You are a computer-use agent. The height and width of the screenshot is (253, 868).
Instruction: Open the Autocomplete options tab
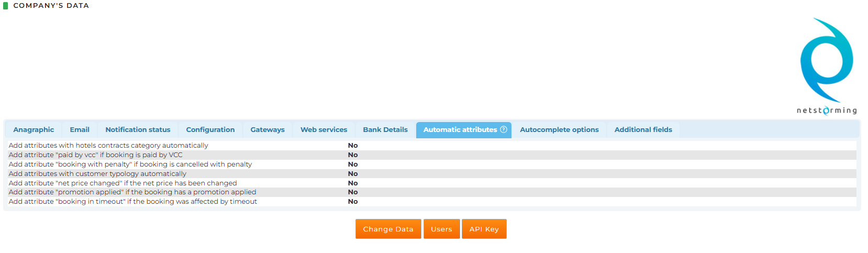(x=559, y=130)
